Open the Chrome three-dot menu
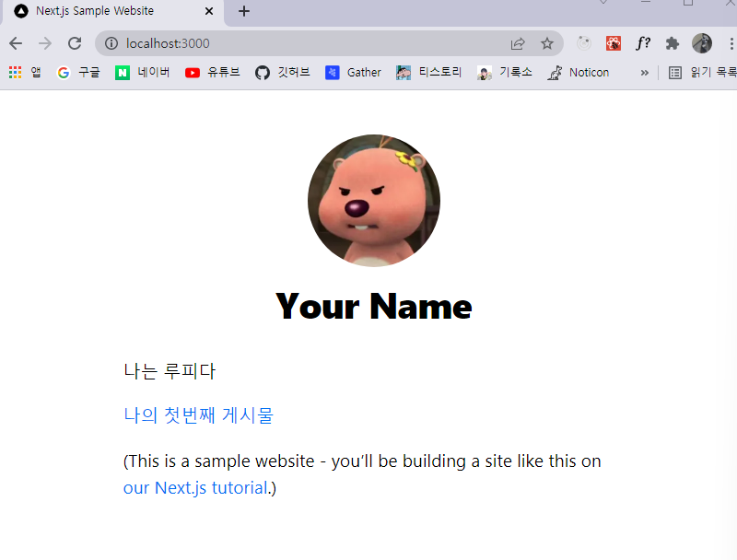Image resolution: width=737 pixels, height=560 pixels. tap(731, 43)
